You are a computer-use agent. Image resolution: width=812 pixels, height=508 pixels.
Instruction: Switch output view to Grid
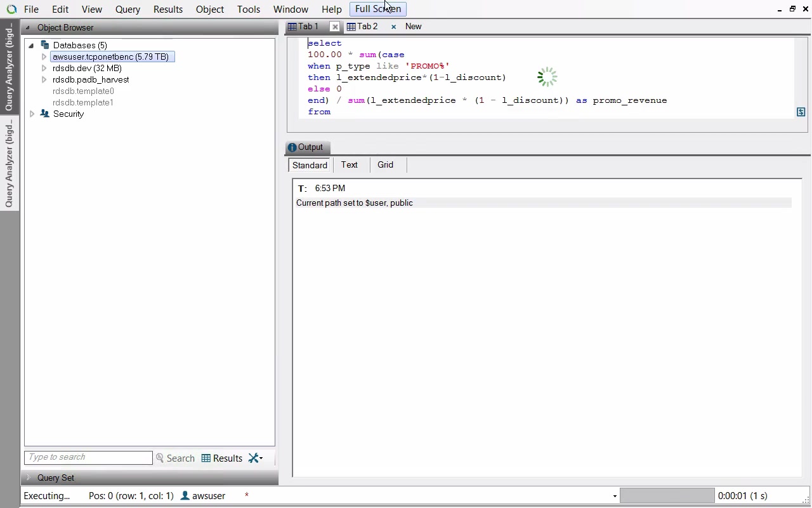point(385,165)
